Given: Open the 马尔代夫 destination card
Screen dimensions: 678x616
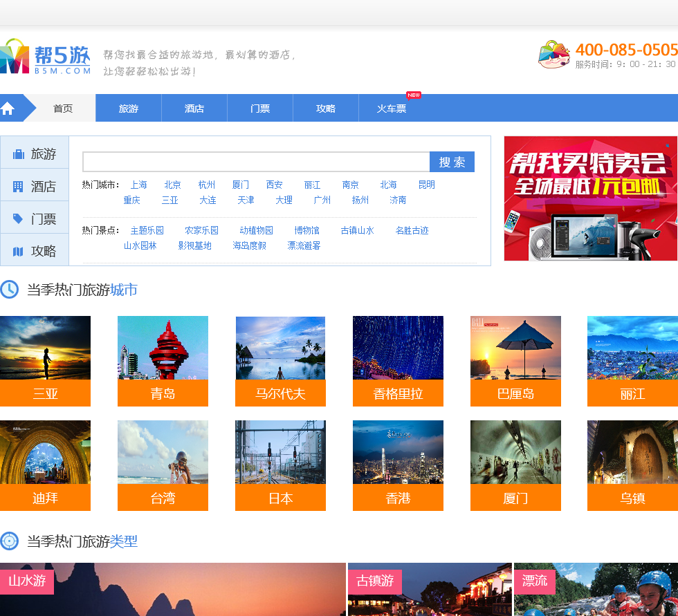Looking at the screenshot, I should pos(281,361).
